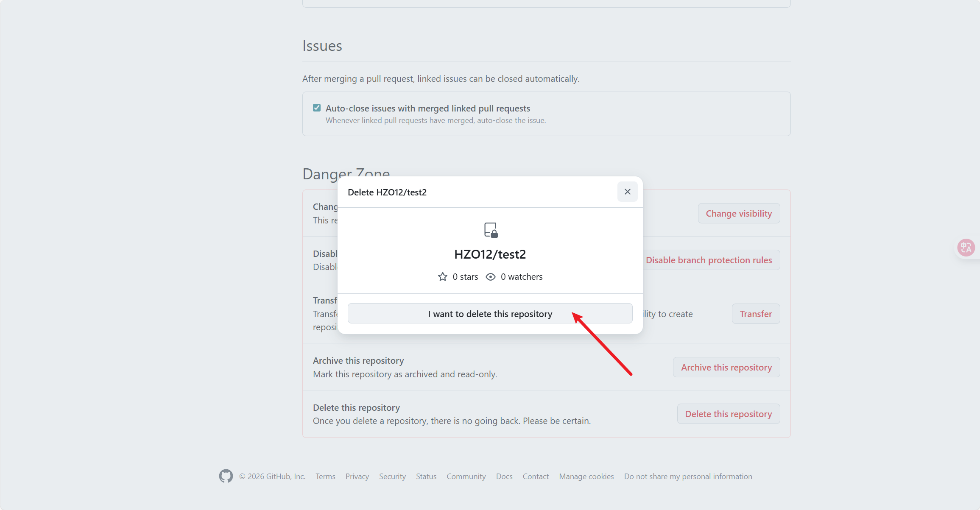Click the eye icon beside 0 watchers
The height and width of the screenshot is (510, 980).
491,277
